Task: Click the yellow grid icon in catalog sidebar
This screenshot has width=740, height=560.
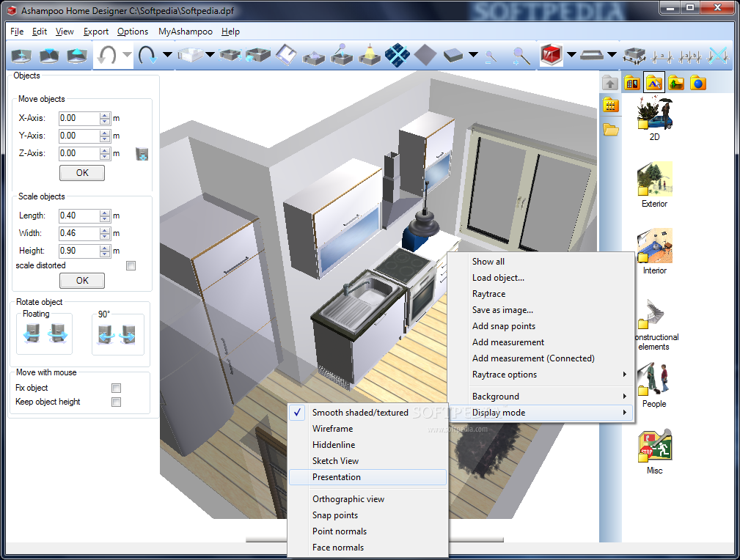Action: coord(610,106)
